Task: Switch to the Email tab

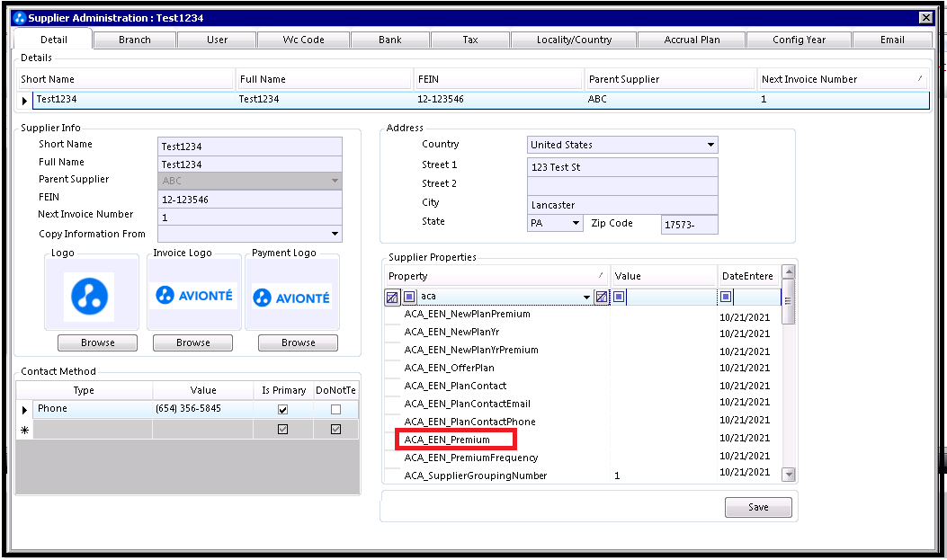Action: click(x=892, y=40)
